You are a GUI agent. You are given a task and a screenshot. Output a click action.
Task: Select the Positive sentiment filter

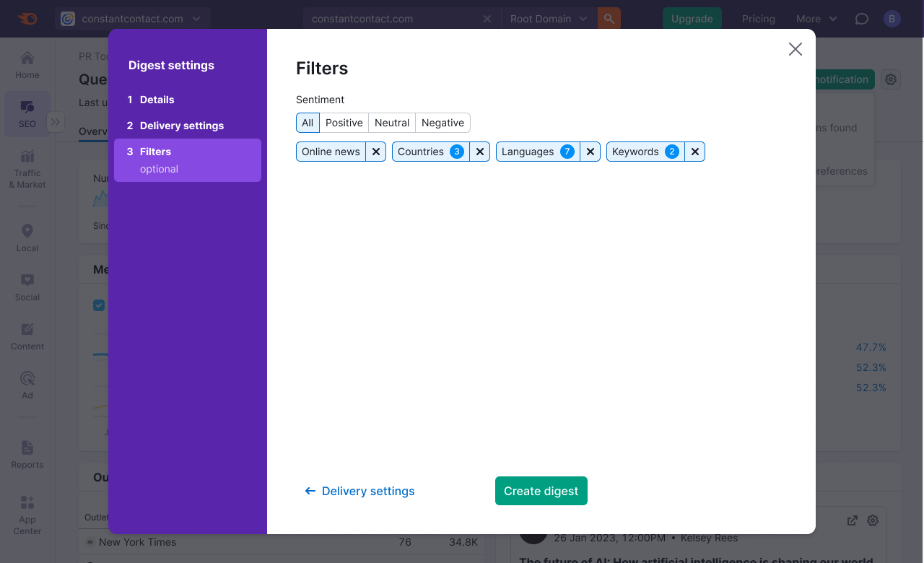coord(344,123)
